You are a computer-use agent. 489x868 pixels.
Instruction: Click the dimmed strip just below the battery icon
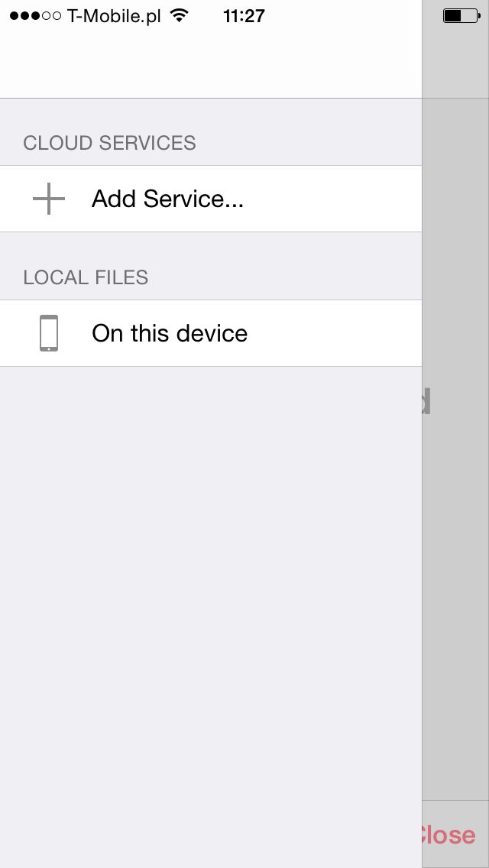click(455, 61)
